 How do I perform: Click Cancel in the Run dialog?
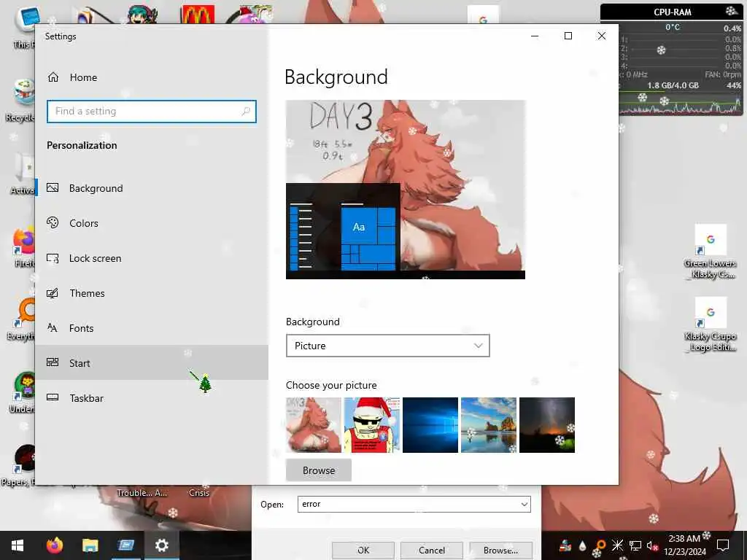[x=432, y=550]
